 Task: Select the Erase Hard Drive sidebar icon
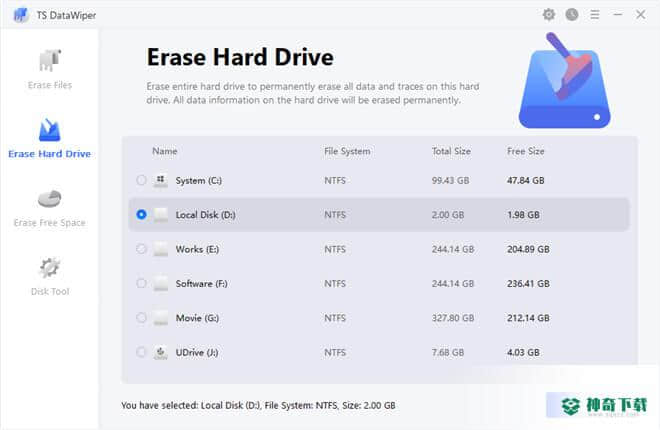[50, 130]
